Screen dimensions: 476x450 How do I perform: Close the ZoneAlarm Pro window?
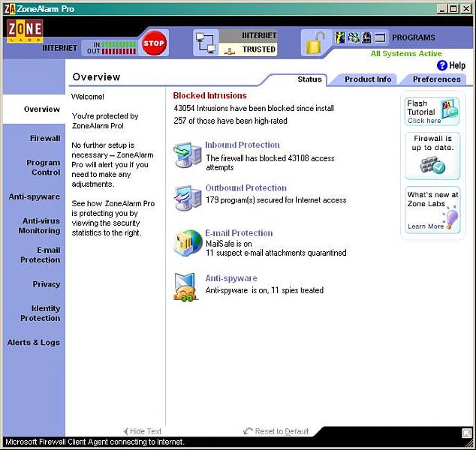point(466,9)
